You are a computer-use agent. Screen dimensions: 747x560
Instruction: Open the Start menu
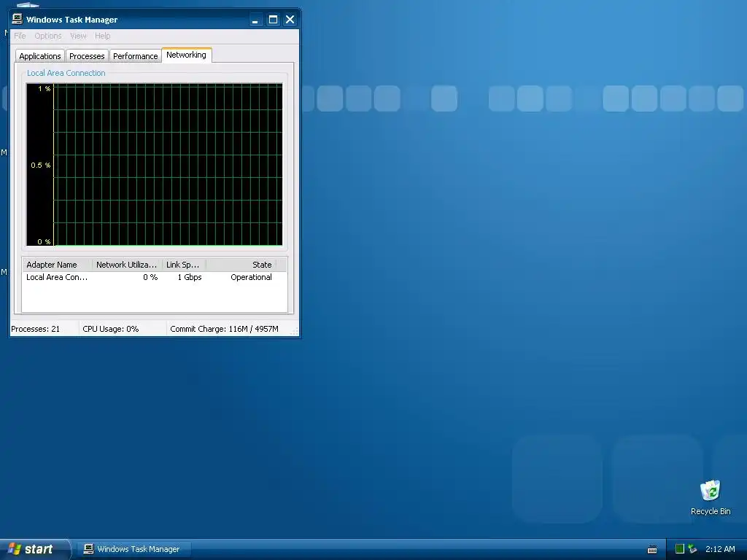[34, 549]
